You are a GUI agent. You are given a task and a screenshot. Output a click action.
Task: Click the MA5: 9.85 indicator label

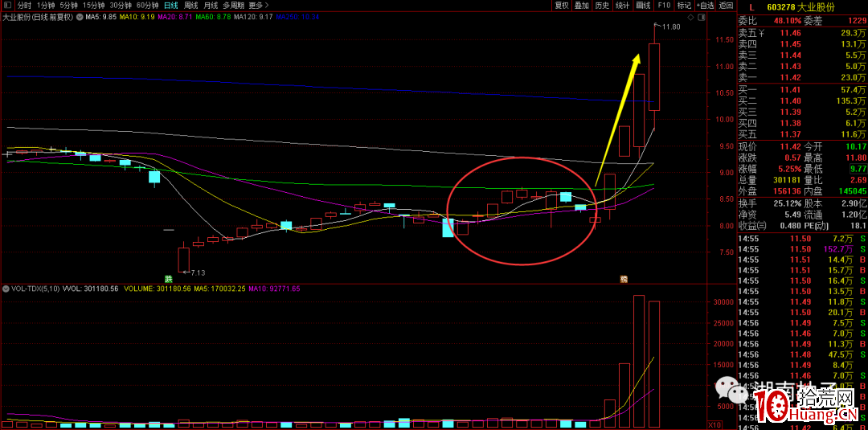click(x=101, y=17)
